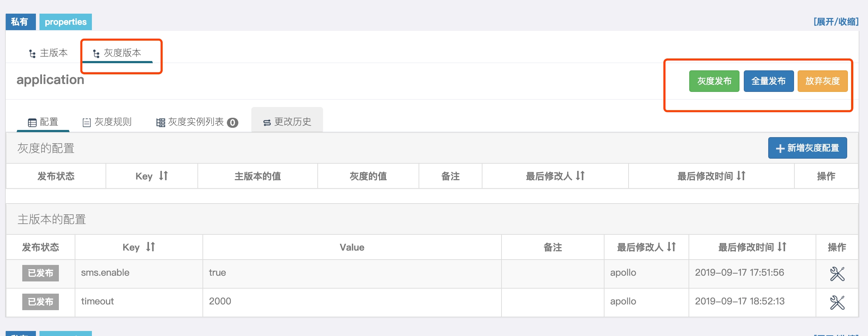The image size is (868, 336).
Task: Click the blue 全量发布 button
Action: tap(769, 81)
